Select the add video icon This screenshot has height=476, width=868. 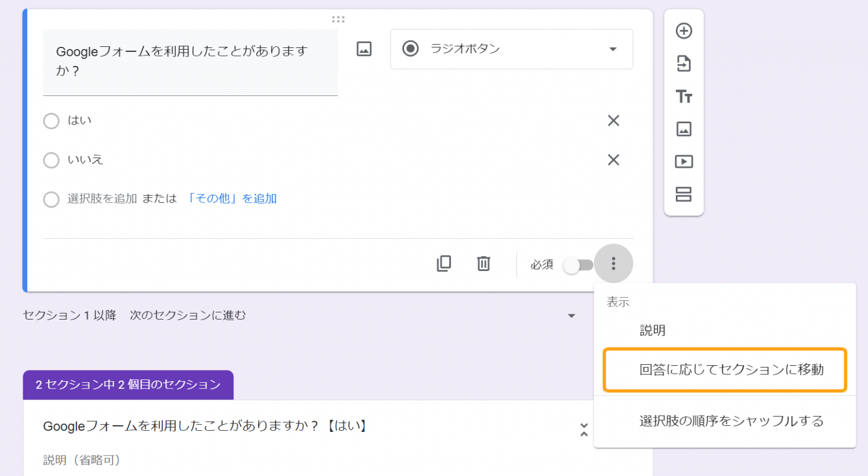[x=684, y=161]
